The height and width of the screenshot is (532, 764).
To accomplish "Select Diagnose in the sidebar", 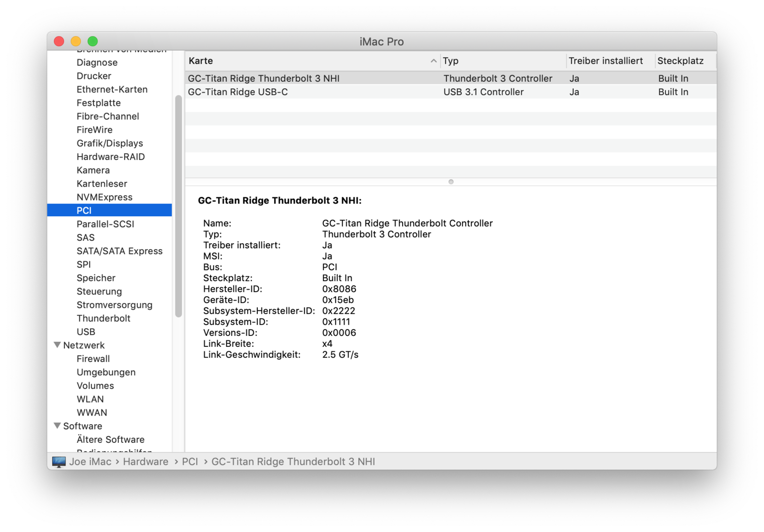I will tap(97, 63).
